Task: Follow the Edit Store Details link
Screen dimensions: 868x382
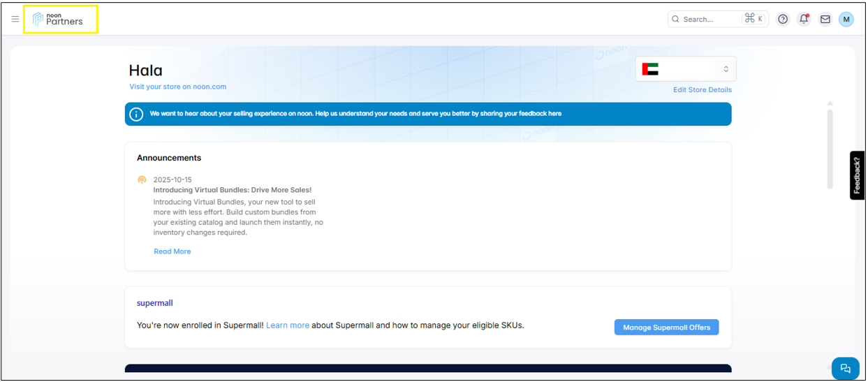Action: (x=702, y=90)
